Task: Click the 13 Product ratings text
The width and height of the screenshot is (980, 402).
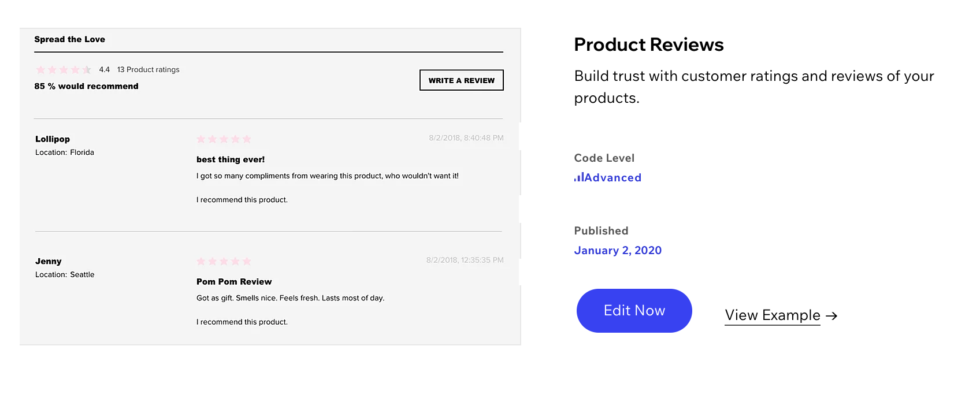Action: click(148, 70)
